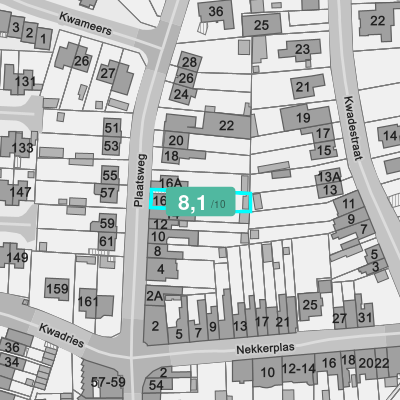Click building number 11
400x400 pixels.
click(348, 203)
